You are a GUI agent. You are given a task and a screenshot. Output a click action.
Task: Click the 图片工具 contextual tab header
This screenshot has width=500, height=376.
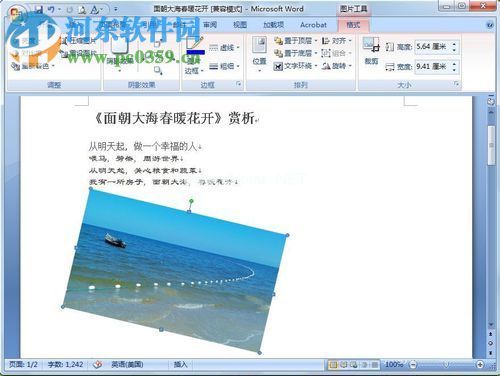[x=353, y=9]
